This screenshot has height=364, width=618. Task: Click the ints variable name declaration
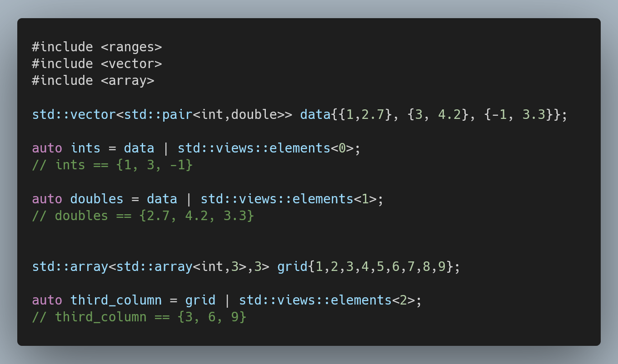85,148
